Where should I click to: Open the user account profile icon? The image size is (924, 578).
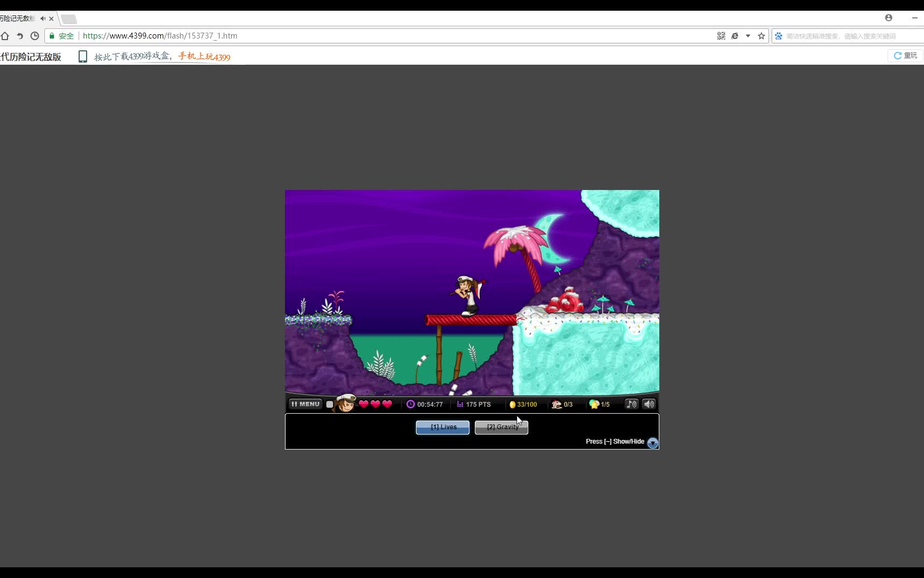[889, 18]
